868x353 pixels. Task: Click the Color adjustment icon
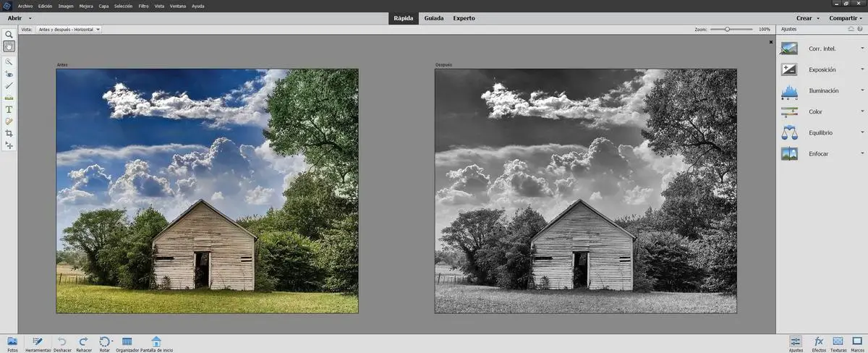[x=788, y=112]
